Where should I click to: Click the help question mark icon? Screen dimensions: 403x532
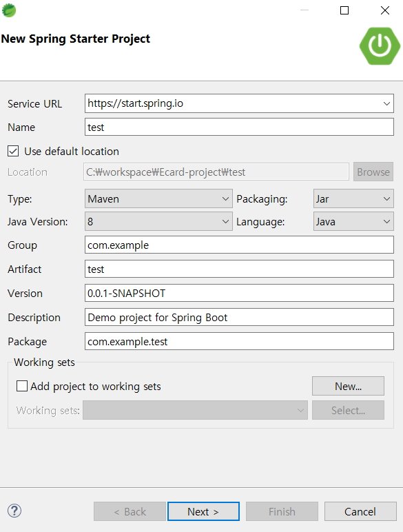coord(14,511)
